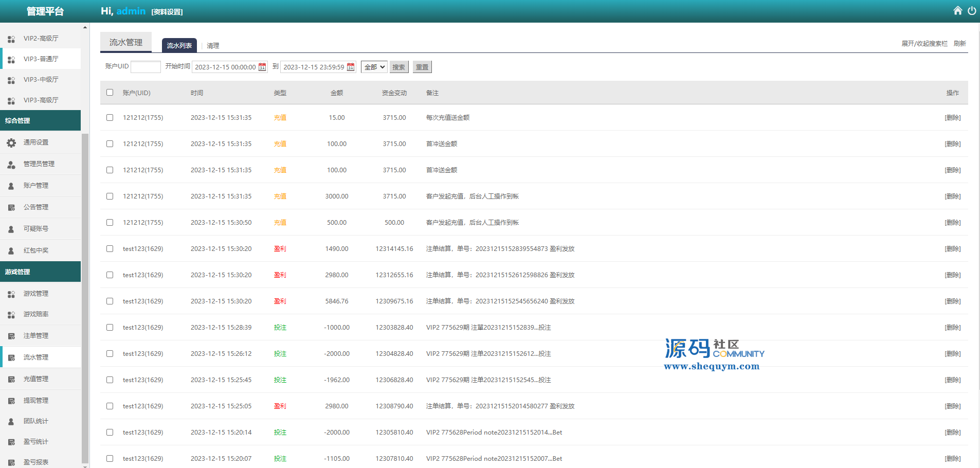Click the sidebar scroll up arrow

click(85, 27)
